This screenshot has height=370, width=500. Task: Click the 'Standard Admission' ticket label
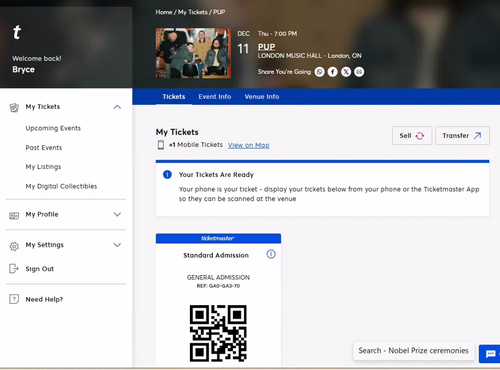click(216, 255)
